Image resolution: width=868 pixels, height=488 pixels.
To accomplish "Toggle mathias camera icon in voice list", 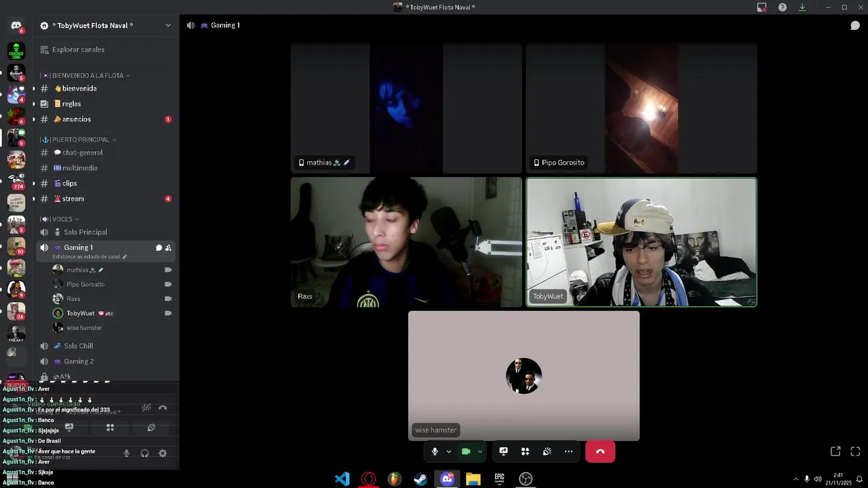I will 168,270.
